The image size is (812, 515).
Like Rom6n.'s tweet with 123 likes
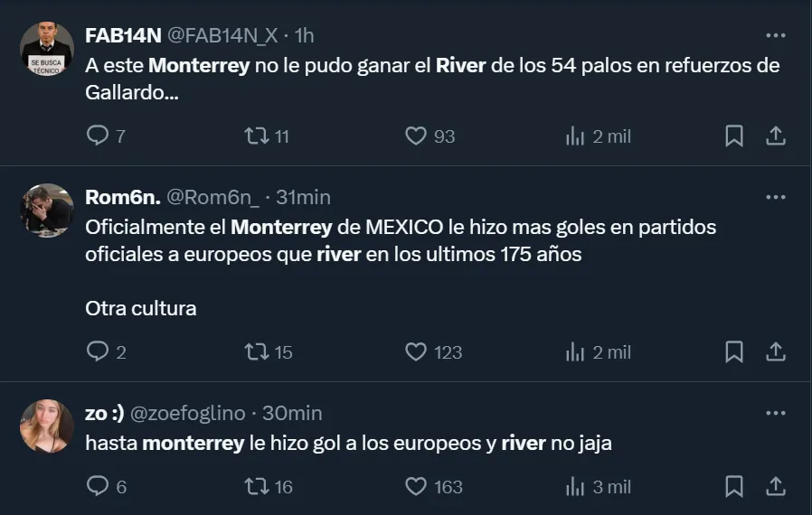click(x=416, y=352)
